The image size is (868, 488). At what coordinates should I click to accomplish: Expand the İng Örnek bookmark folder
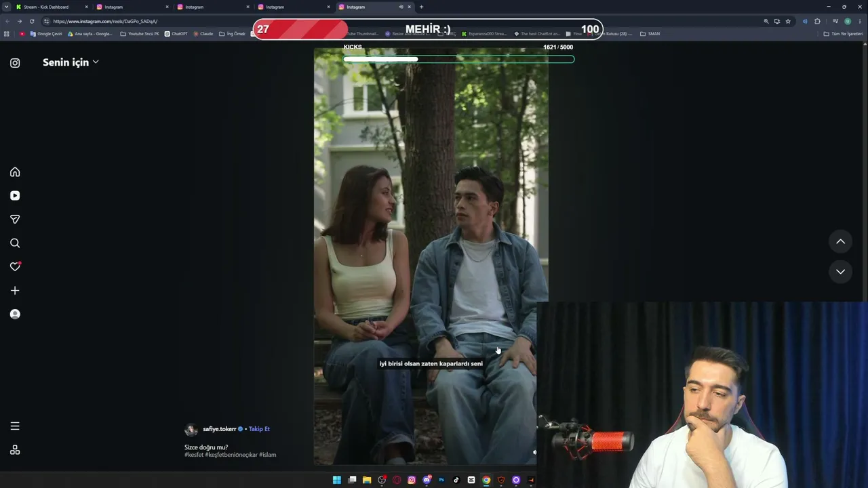(x=232, y=34)
